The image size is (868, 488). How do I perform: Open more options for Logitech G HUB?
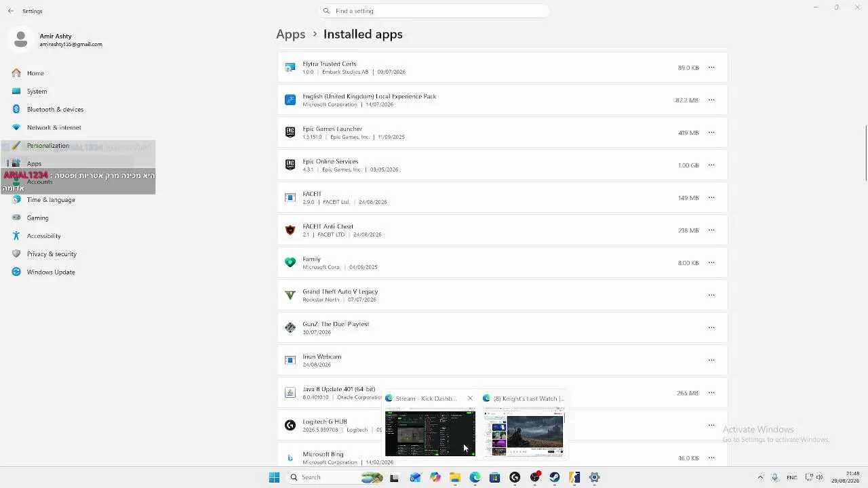[x=711, y=426]
